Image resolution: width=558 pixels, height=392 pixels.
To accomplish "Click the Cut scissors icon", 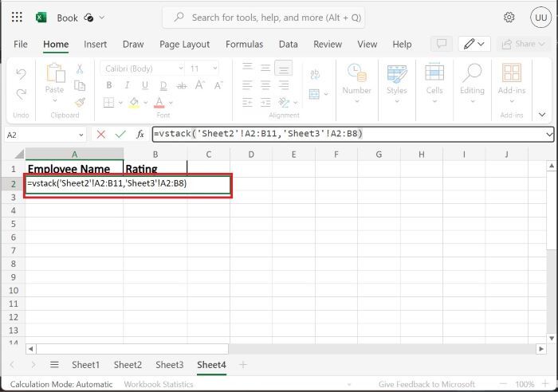I will pos(80,69).
